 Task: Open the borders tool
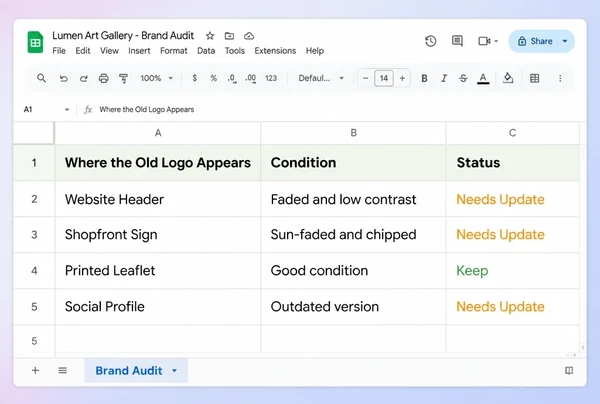point(535,78)
